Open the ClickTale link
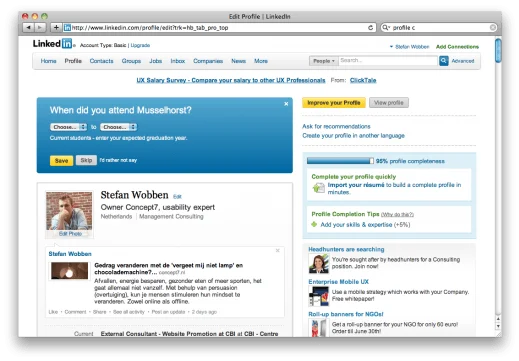This screenshot has height=361, width=519. tap(363, 80)
